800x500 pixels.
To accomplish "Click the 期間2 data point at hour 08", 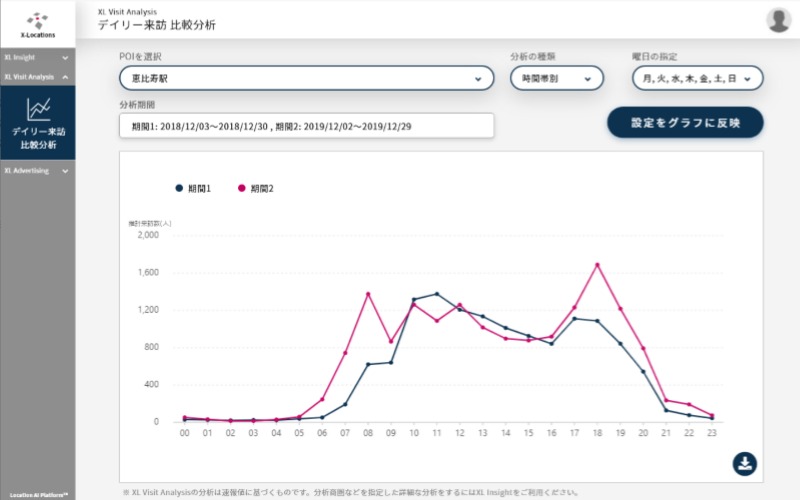I will pyautogui.click(x=368, y=293).
